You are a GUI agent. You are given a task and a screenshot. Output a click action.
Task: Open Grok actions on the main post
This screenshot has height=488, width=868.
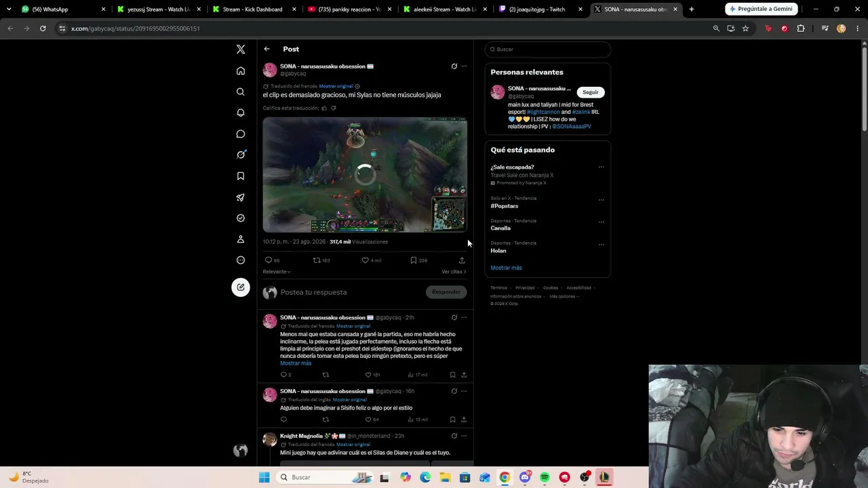click(x=454, y=66)
